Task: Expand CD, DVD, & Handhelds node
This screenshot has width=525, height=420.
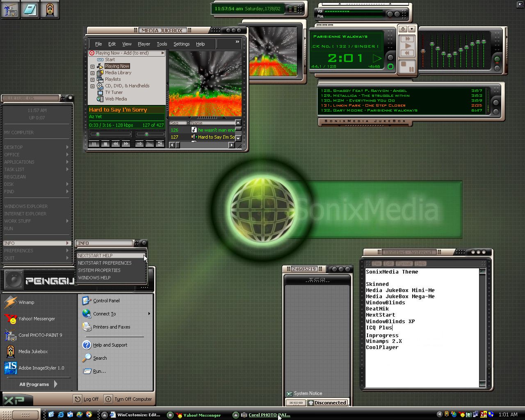Action: (92, 86)
